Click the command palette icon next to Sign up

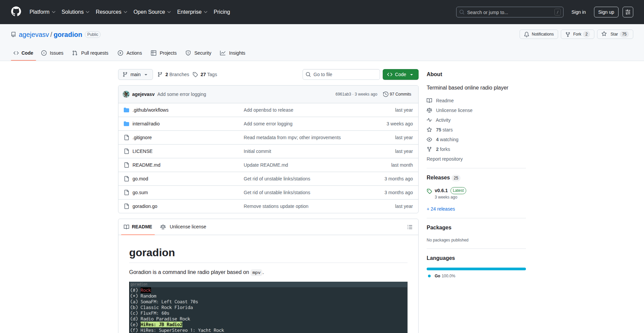point(628,12)
